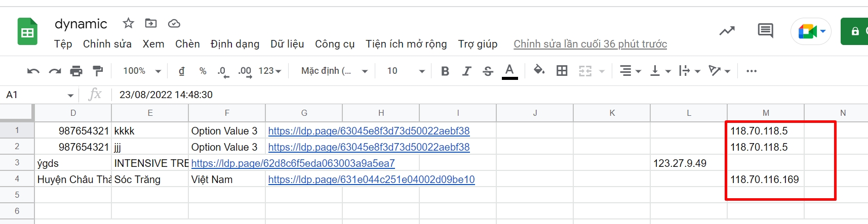Open the zoom 100% dropdown

(x=142, y=71)
